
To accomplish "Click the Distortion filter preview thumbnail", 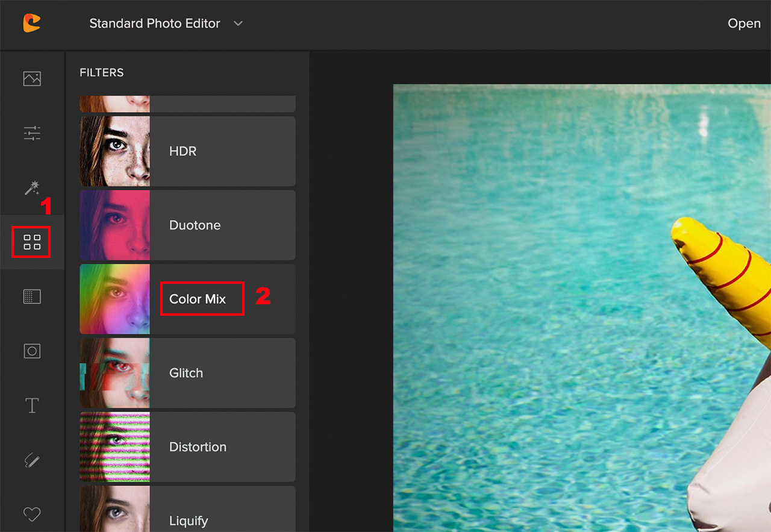I will tap(114, 446).
